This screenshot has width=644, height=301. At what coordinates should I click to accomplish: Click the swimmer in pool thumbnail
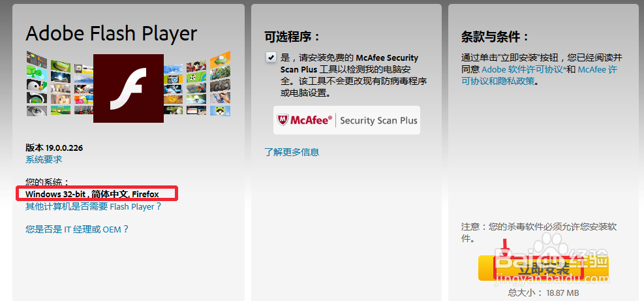coord(196,99)
